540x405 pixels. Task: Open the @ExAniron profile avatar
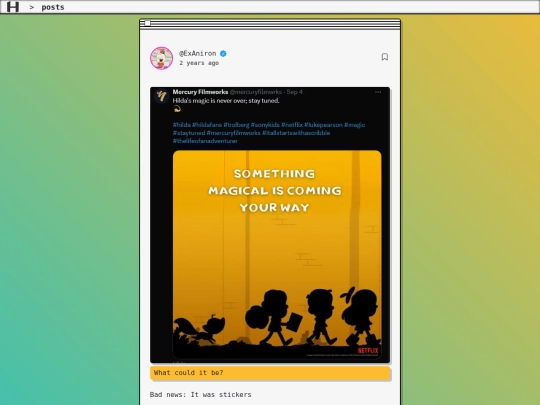tap(162, 58)
